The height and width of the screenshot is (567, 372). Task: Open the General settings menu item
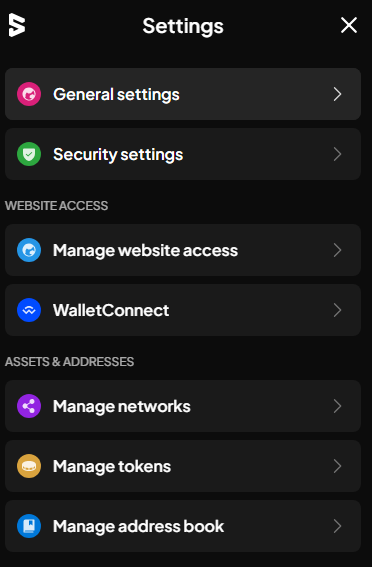tap(183, 94)
